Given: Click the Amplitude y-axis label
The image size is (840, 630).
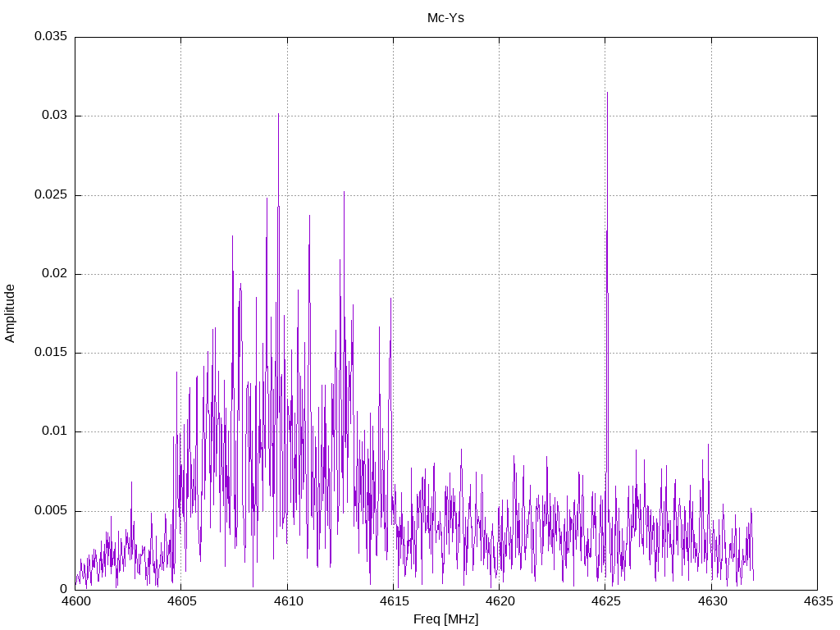Looking at the screenshot, I should [10, 313].
